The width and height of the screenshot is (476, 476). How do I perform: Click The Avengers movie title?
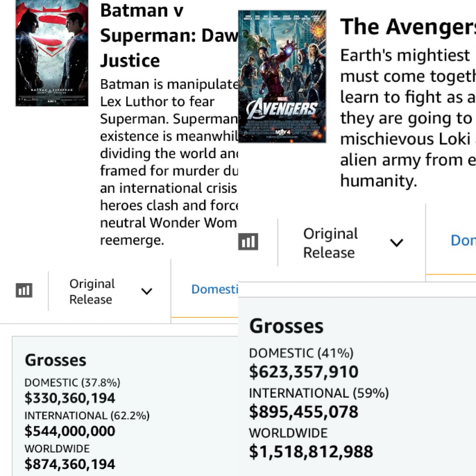pos(407,27)
